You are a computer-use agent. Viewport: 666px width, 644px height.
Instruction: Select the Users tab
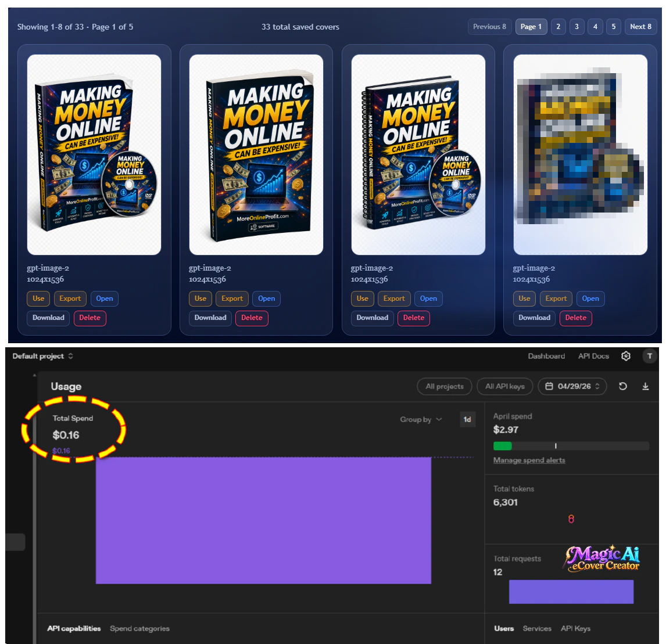tap(504, 628)
